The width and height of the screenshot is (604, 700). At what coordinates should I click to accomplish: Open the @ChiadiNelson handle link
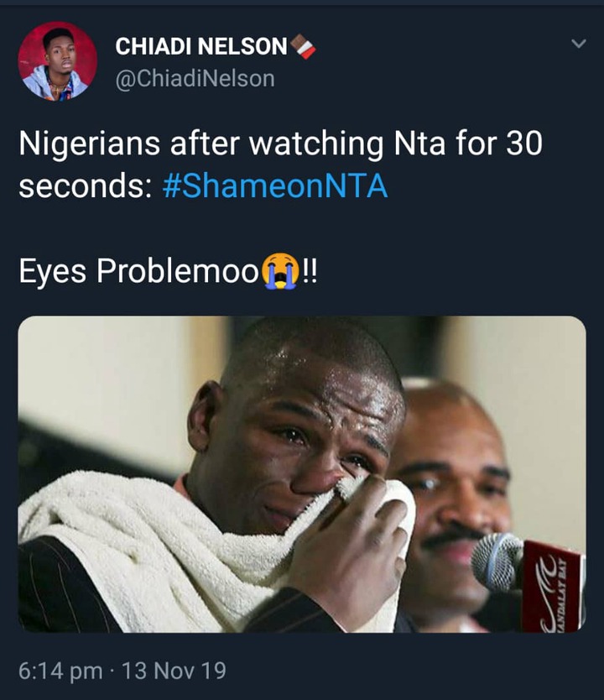click(x=195, y=79)
